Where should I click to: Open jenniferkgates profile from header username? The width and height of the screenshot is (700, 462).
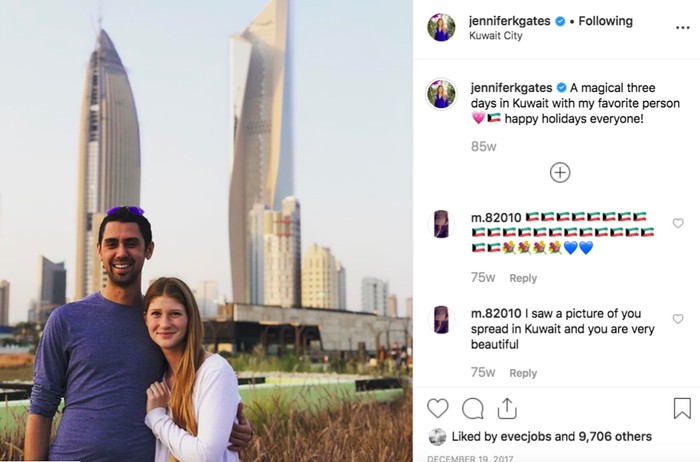509,21
